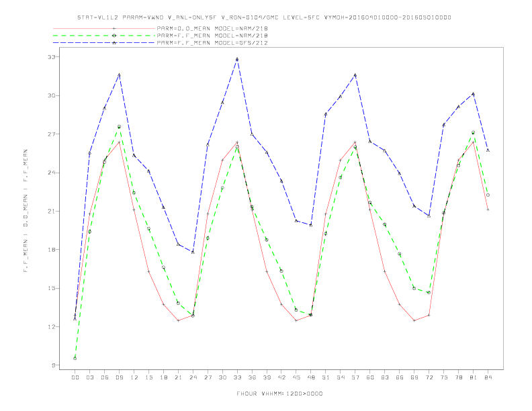Click y-axis tick value 15
The width and height of the screenshot is (532, 411).
[x=52, y=288]
